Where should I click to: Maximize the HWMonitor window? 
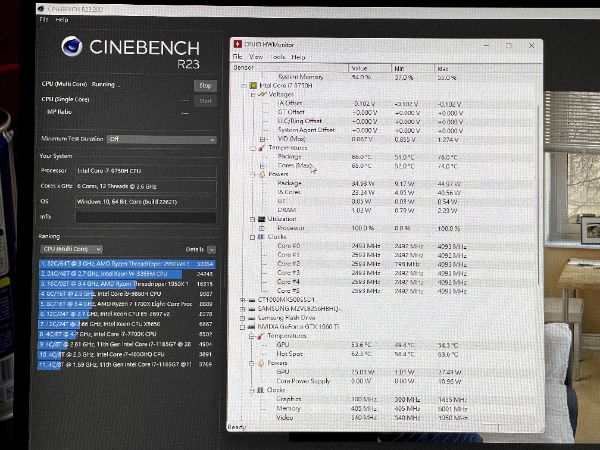point(509,46)
